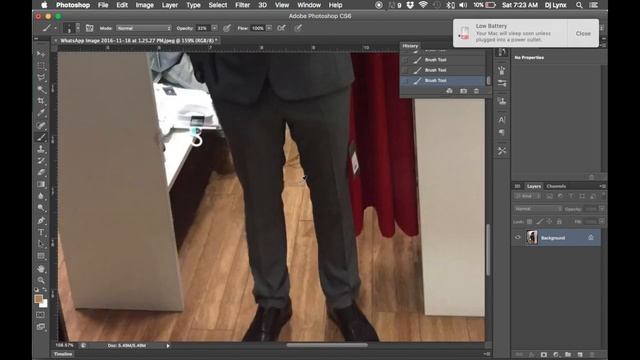Image resolution: width=640 pixels, height=360 pixels.
Task: Select the Lasso tool
Action: pos(41,78)
